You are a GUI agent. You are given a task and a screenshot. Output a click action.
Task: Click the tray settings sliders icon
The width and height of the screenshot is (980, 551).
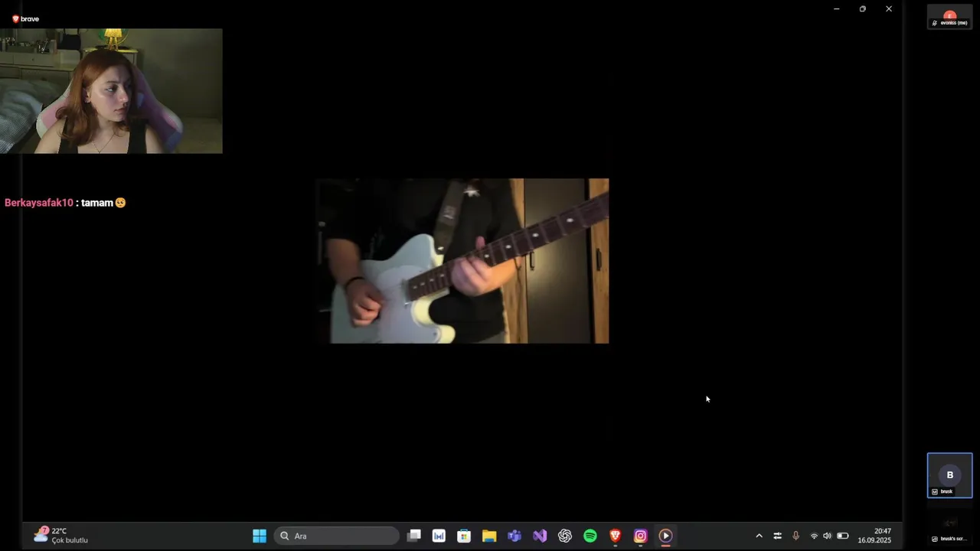pyautogui.click(x=777, y=536)
